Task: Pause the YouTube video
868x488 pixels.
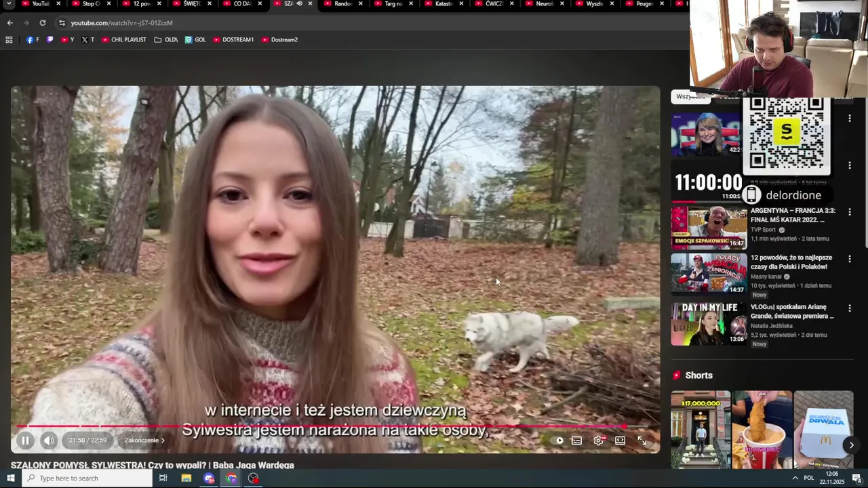Action: (25, 441)
